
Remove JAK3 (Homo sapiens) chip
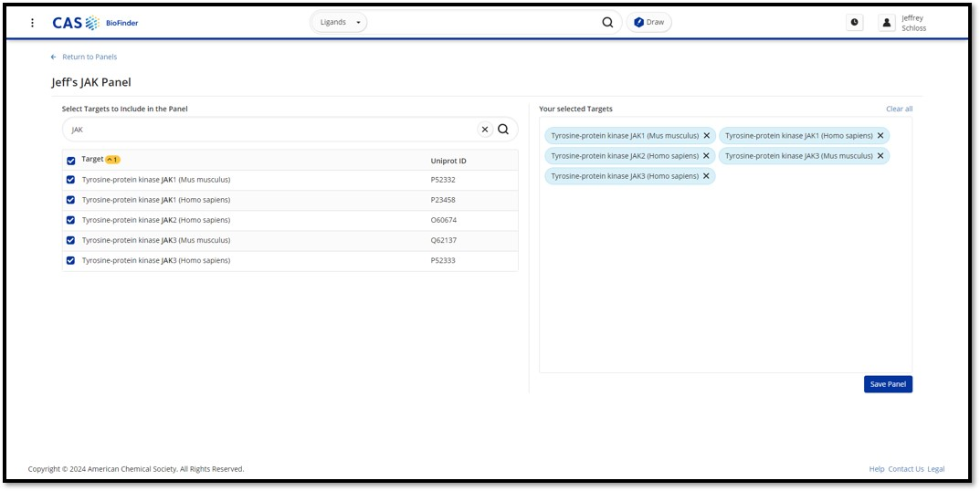tap(706, 176)
